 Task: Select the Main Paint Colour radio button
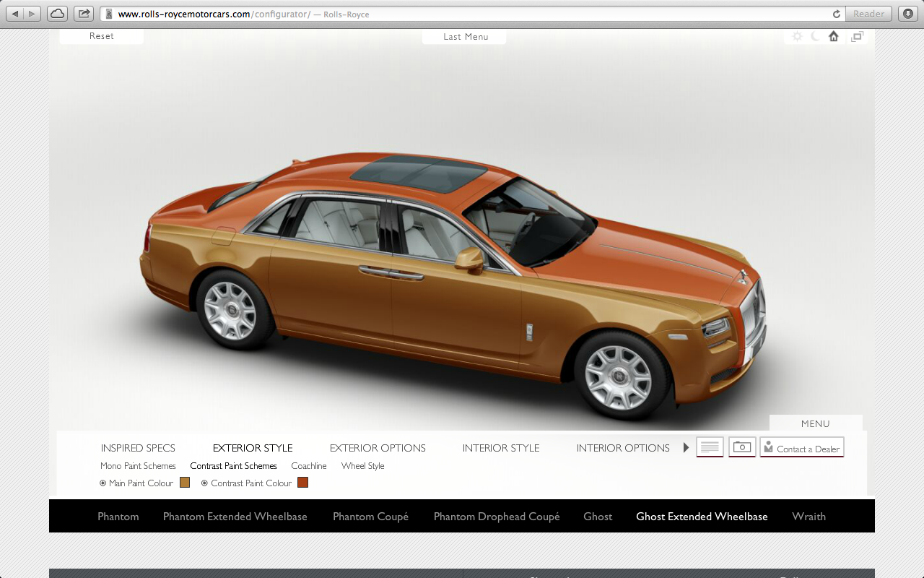(x=103, y=483)
